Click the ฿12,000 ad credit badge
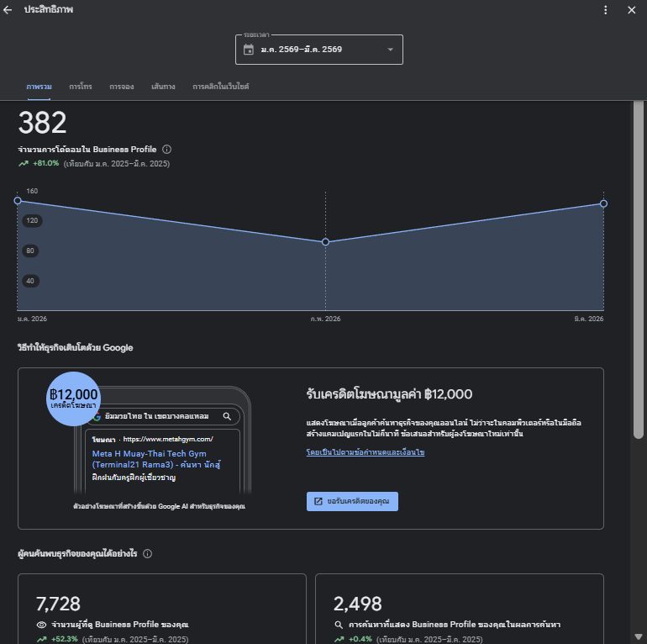The width and height of the screenshot is (647, 644). point(73,399)
